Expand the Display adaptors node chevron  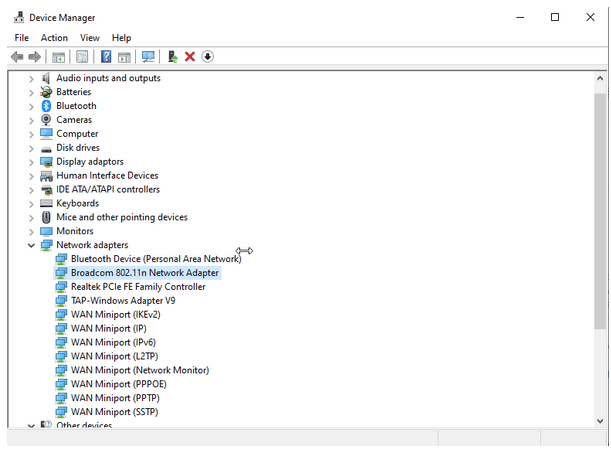point(31,162)
